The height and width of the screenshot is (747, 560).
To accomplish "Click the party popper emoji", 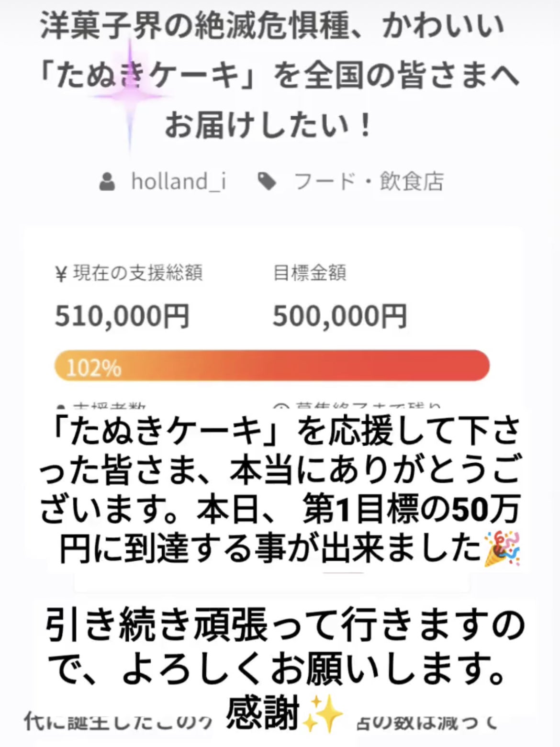I will (x=502, y=550).
